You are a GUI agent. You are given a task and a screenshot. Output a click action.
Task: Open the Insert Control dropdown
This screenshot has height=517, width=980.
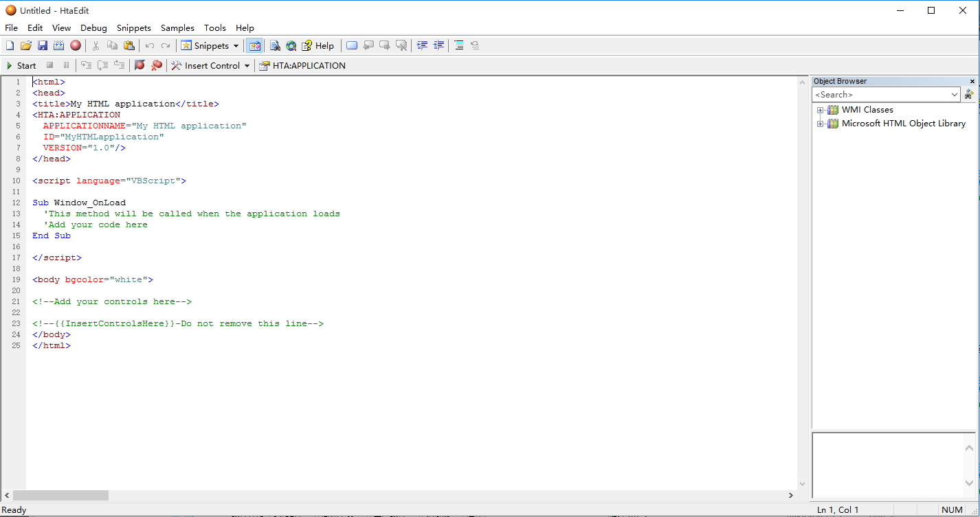[247, 66]
